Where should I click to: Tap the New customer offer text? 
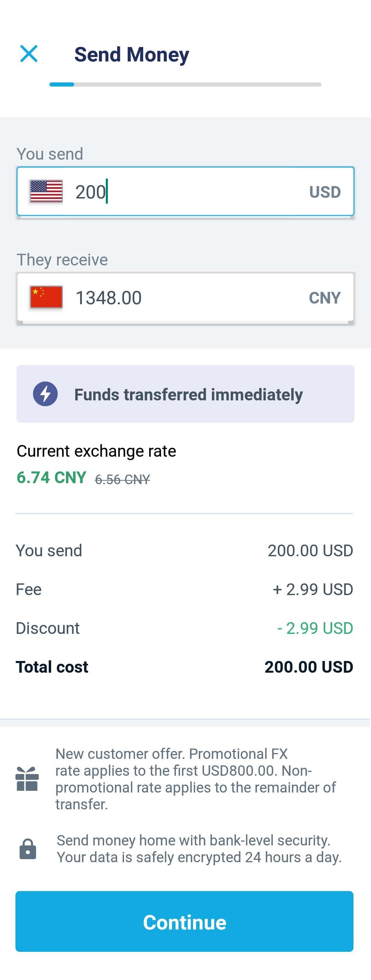point(195,779)
